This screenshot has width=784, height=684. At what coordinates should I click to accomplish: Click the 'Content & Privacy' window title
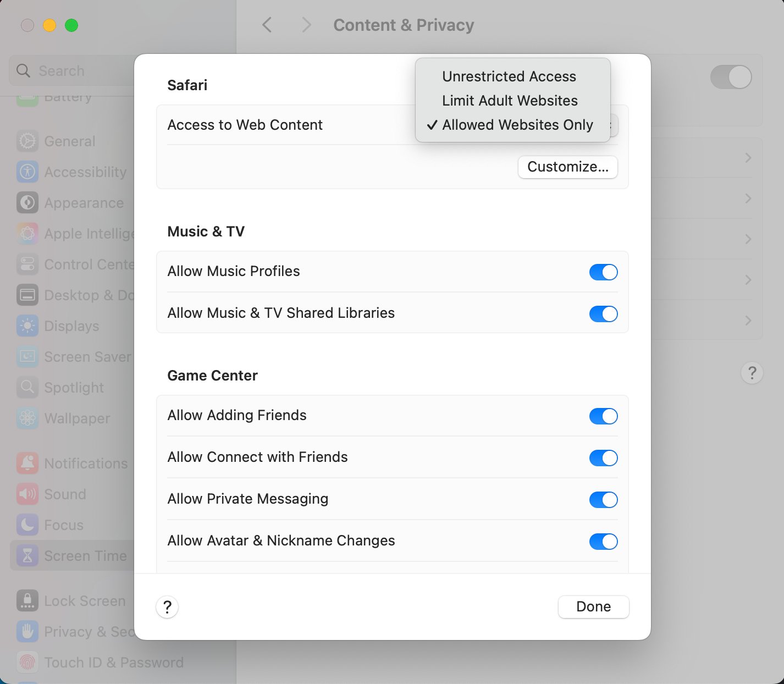click(x=404, y=25)
